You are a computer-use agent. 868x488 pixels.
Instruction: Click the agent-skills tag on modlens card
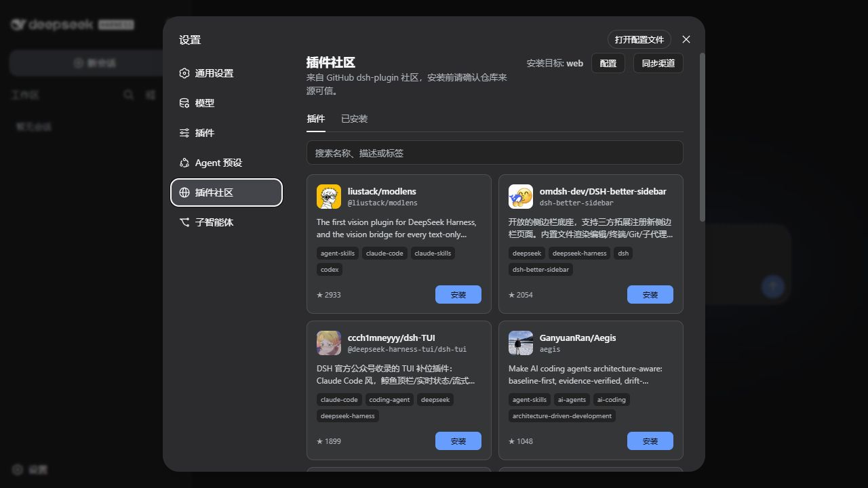click(x=338, y=253)
